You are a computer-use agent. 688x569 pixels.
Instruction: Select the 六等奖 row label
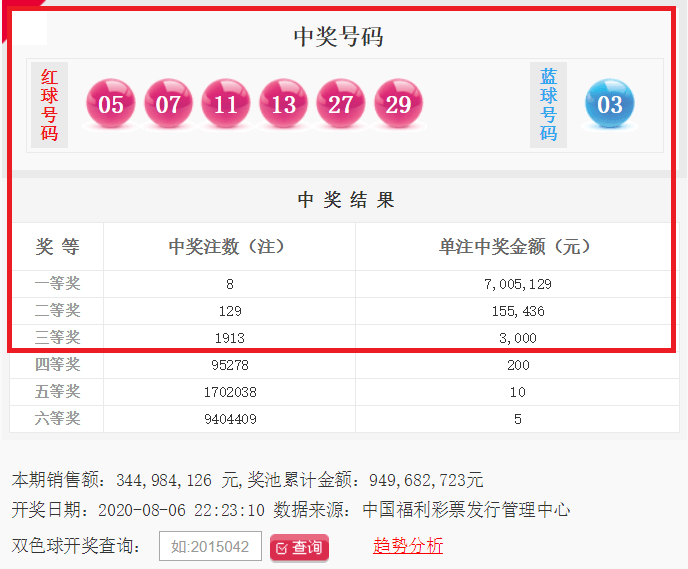click(57, 419)
